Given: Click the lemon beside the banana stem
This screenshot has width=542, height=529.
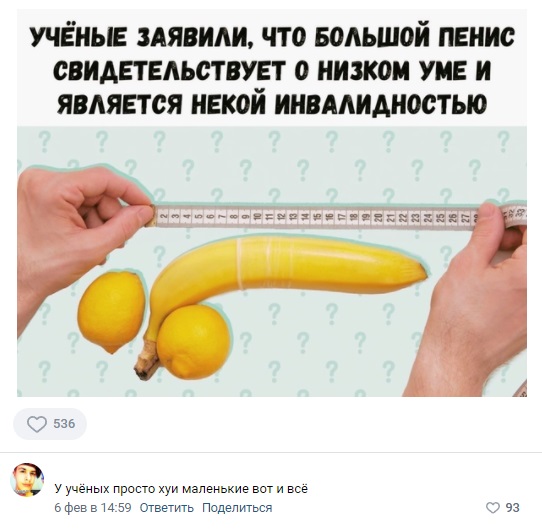Looking at the screenshot, I should coord(193,342).
